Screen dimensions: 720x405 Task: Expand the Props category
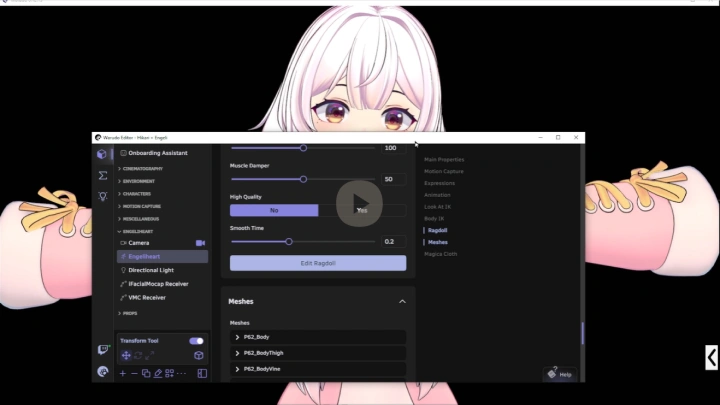tap(120, 313)
